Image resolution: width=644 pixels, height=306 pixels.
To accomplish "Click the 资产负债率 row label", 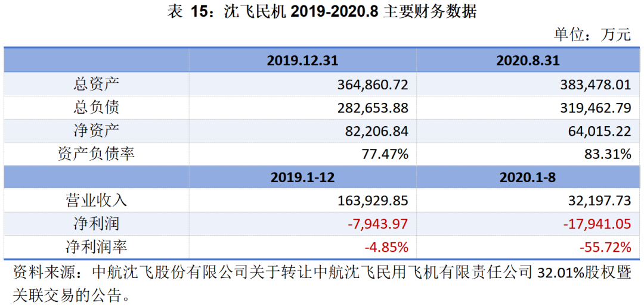I will [96, 154].
